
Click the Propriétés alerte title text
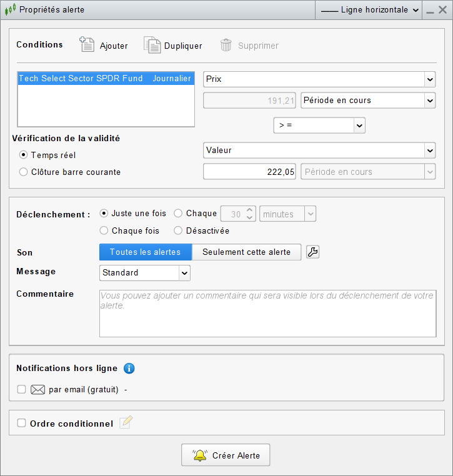pos(52,10)
